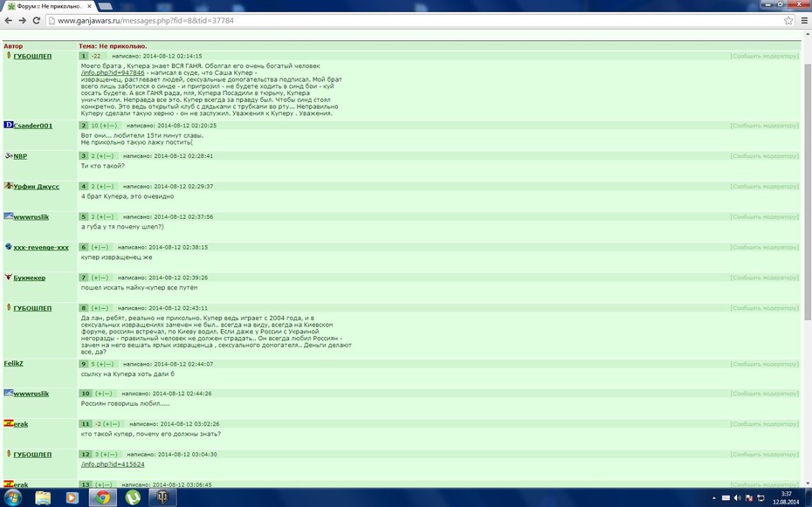Click the syndicate icon next to Csander001
This screenshot has width=812, height=507.
pos(8,125)
